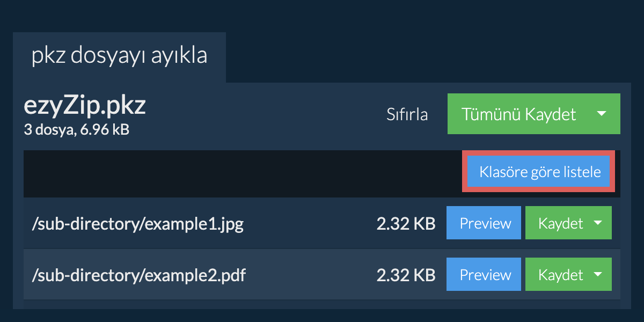Preview the example1.jpg file

click(x=484, y=223)
